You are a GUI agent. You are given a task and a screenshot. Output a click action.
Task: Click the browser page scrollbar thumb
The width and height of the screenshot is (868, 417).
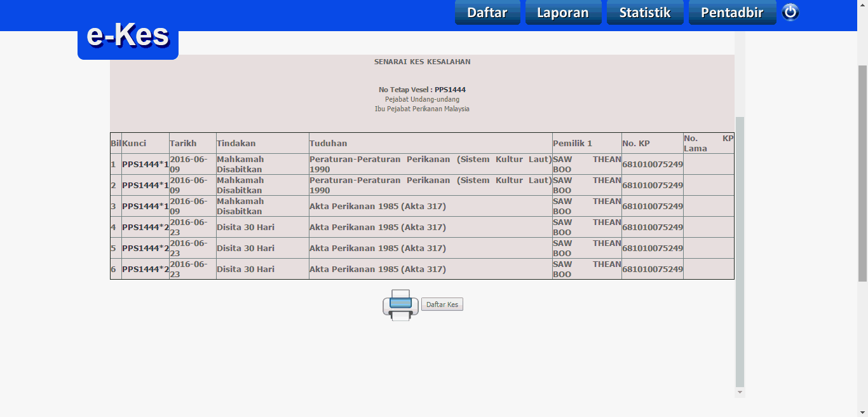click(862, 172)
